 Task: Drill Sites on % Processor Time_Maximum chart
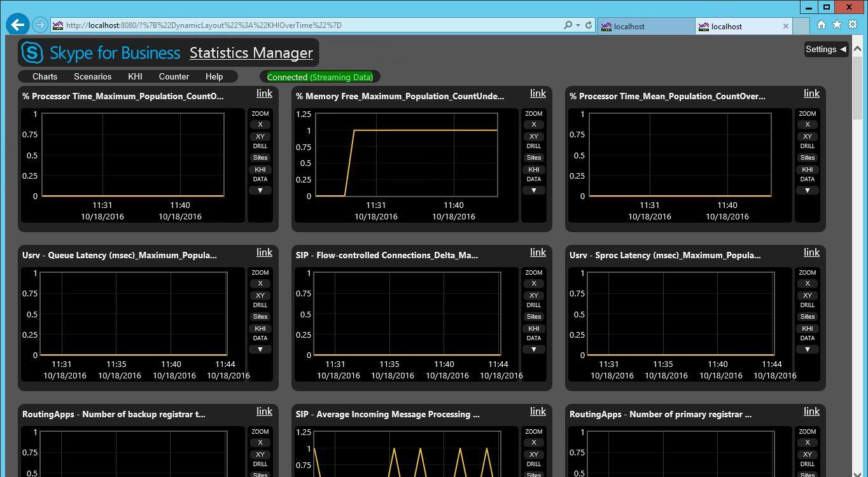point(260,158)
